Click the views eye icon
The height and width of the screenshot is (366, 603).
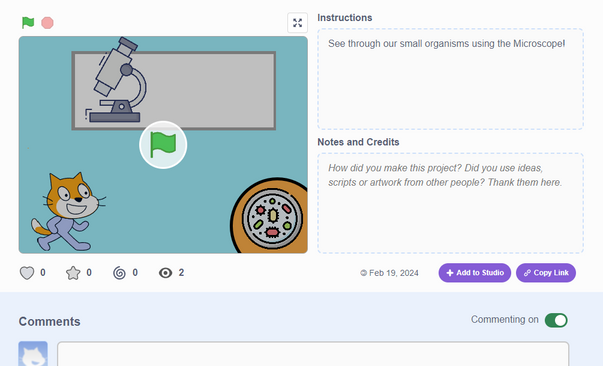(x=165, y=273)
